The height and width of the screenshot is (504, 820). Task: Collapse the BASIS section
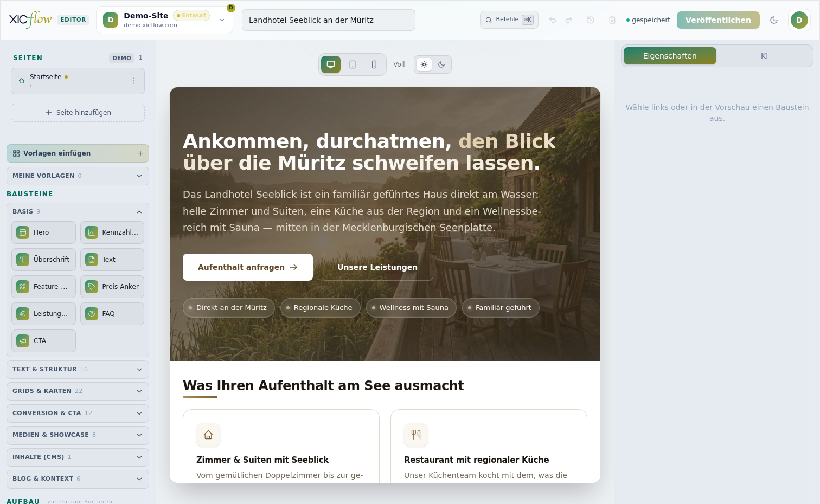[x=78, y=211]
